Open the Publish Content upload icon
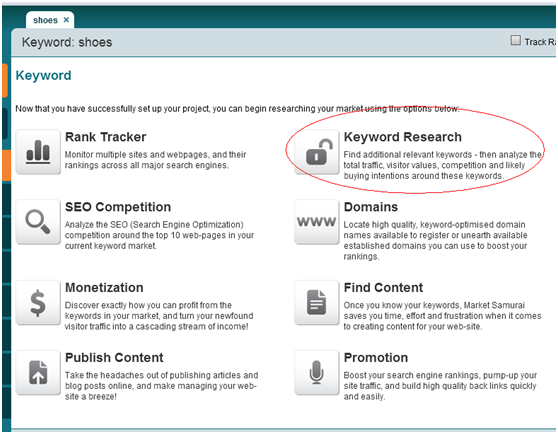 tap(38, 372)
